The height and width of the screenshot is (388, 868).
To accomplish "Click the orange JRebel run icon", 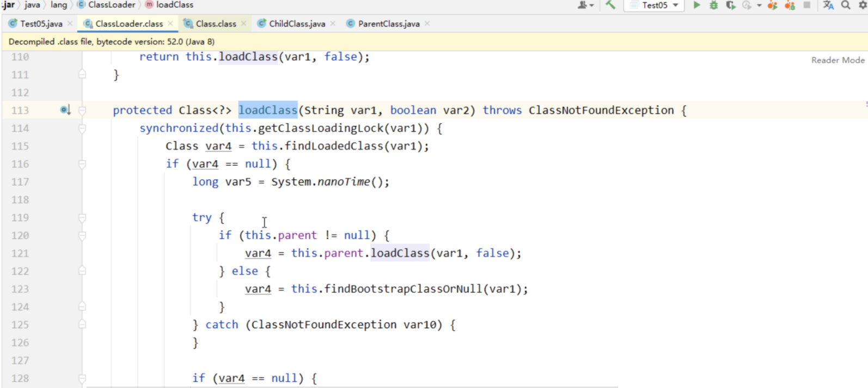I will point(772,5).
